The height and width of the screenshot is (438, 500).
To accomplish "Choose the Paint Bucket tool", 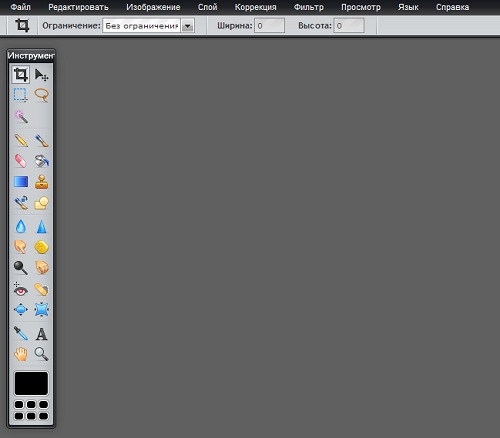I will point(41,161).
